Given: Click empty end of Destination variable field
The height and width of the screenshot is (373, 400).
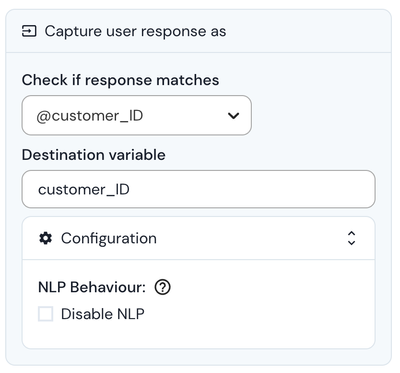Looking at the screenshot, I should 253,189.
